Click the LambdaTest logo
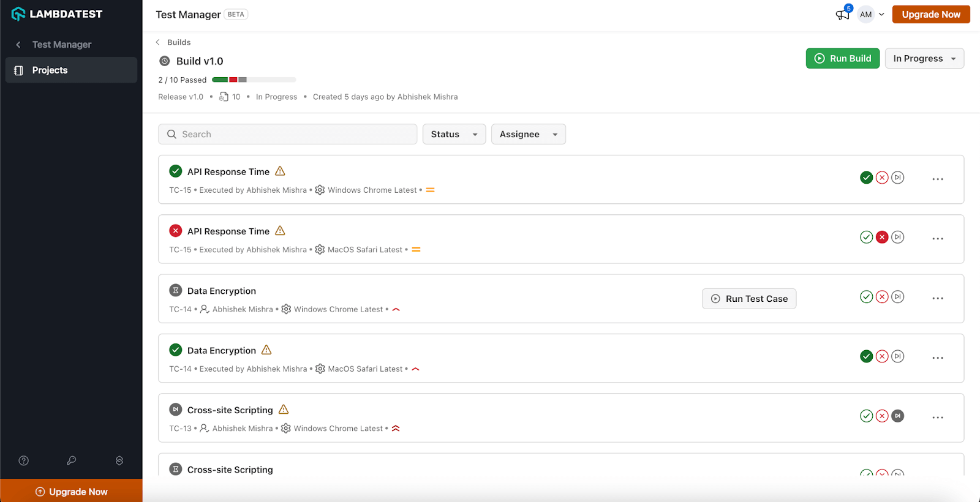 [57, 14]
